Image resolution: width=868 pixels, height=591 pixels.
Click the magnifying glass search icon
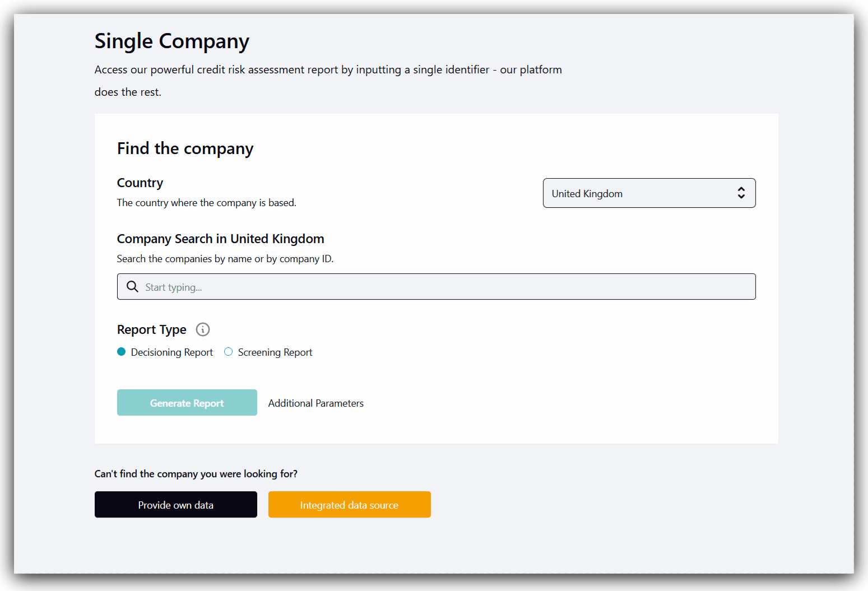[132, 287]
